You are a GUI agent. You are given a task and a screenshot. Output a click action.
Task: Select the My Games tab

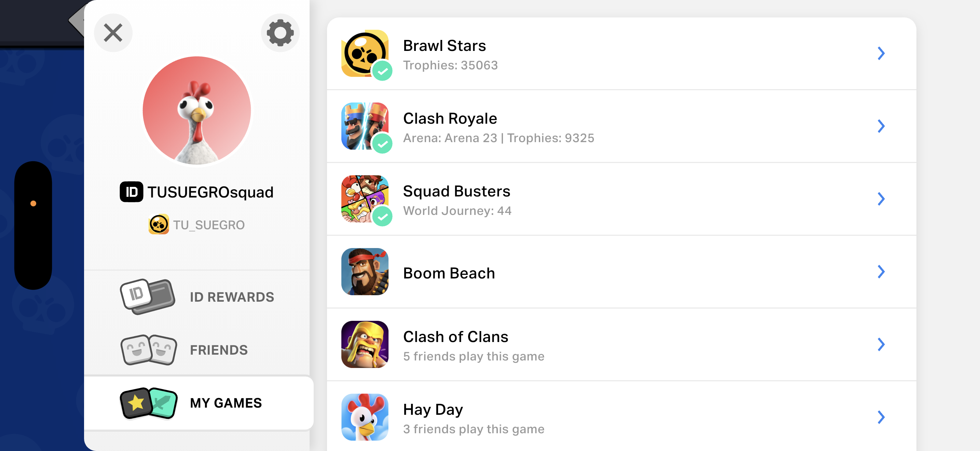point(199,403)
